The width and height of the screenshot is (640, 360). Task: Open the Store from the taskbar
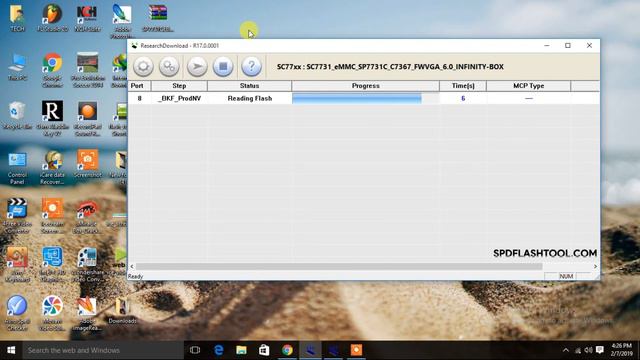pos(264,350)
